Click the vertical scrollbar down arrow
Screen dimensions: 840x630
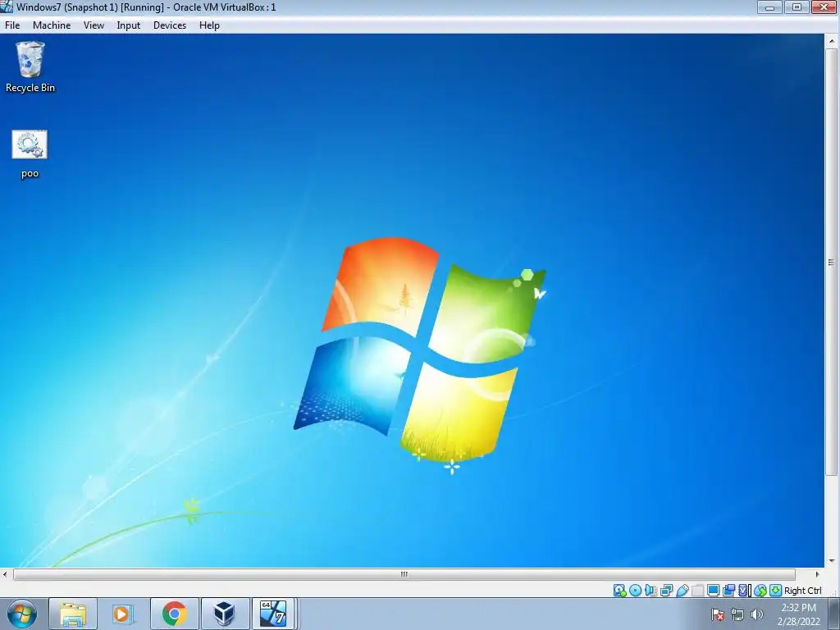point(832,561)
